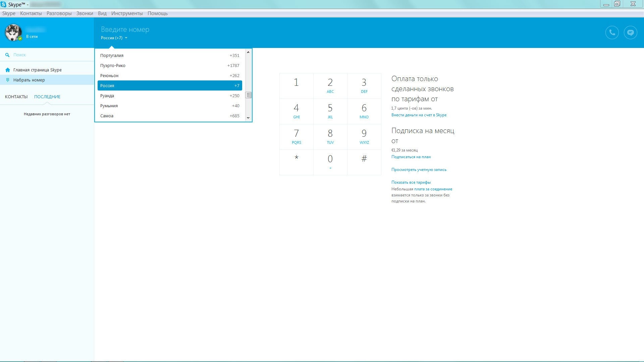
Task: Dial digit 3 DEF on keypad
Action: (364, 86)
